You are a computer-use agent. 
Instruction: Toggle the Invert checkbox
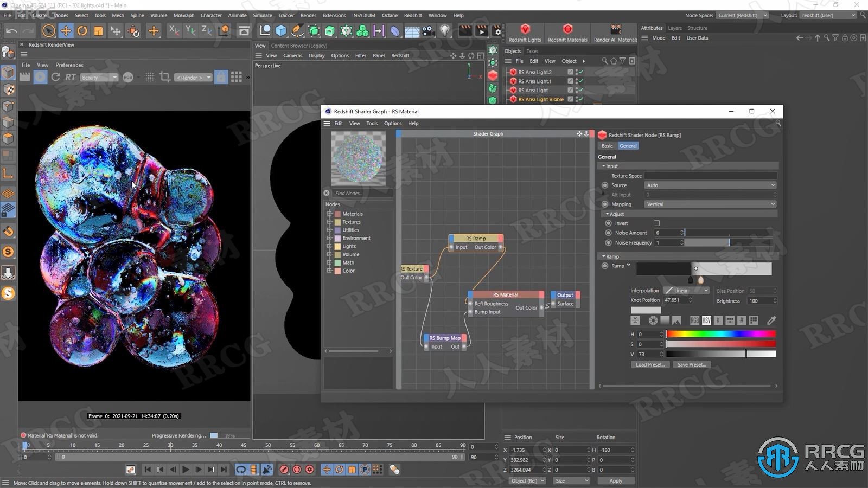[x=656, y=223]
